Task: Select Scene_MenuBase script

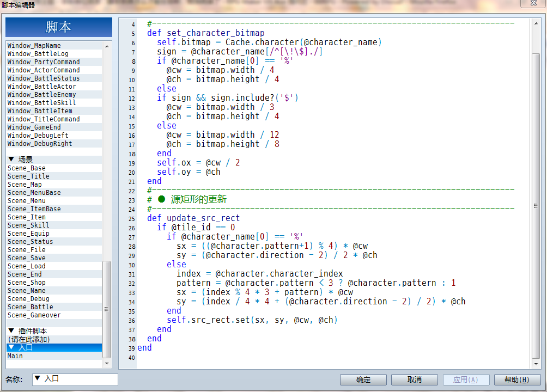Action: click(x=54, y=193)
